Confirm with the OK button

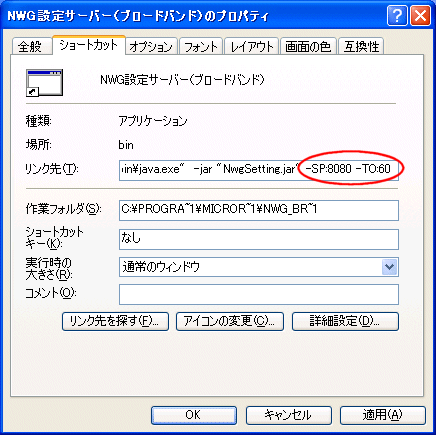pyautogui.click(x=194, y=415)
